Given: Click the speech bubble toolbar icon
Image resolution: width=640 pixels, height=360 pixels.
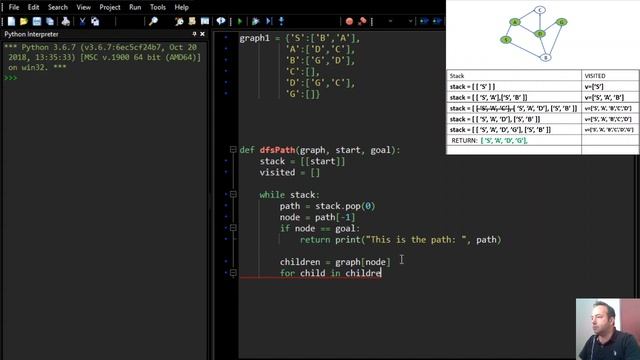Looking at the screenshot, I should click(x=221, y=21).
